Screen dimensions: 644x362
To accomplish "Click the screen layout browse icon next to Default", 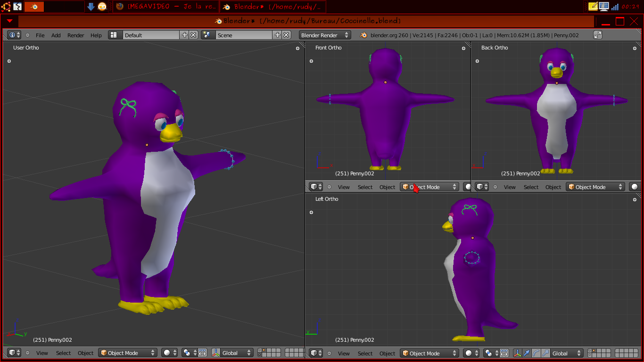I will [x=113, y=35].
